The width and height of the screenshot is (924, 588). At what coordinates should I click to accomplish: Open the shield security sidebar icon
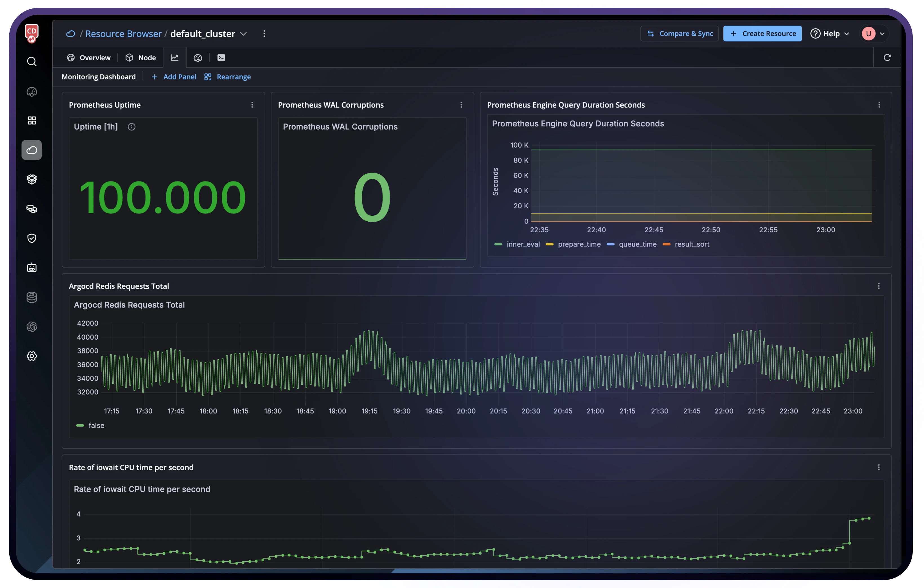click(x=32, y=238)
